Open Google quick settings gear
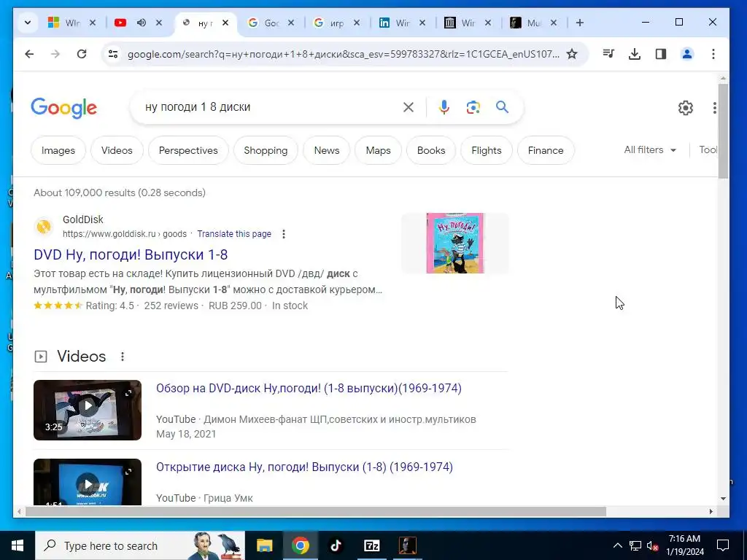 coord(686,108)
